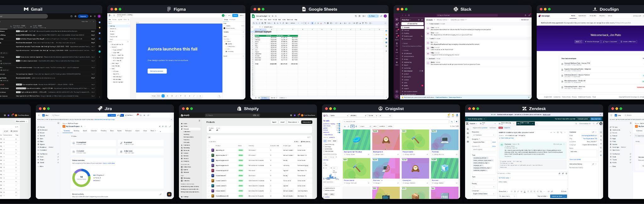Check search titles only on Craigslist

[324, 145]
